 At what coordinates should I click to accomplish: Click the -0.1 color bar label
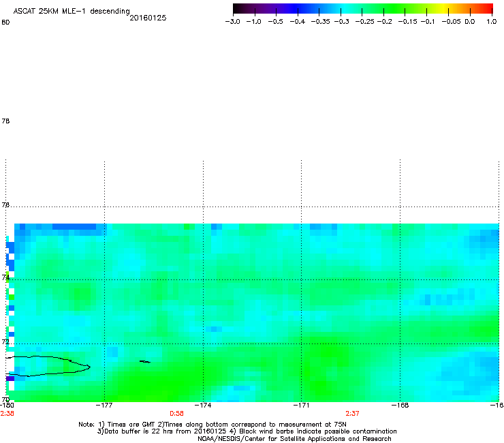pyautogui.click(x=428, y=22)
